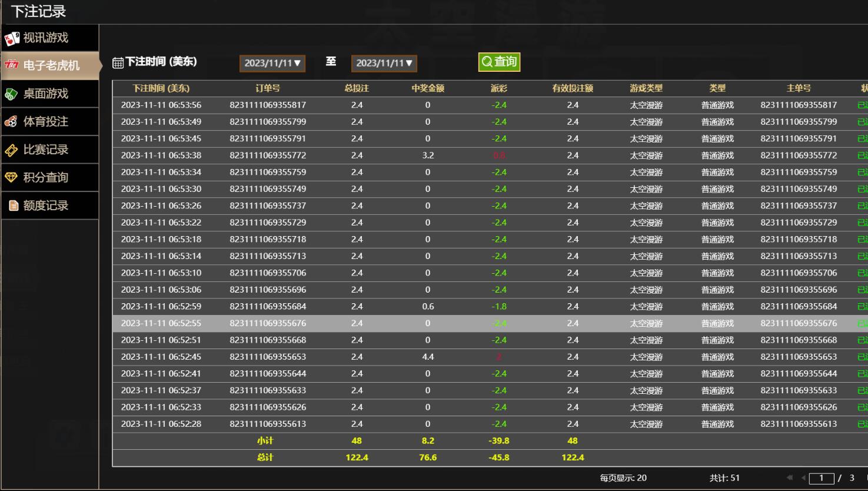The width and height of the screenshot is (868, 491).
Task: Click the 小计 subtotal label
Action: pyautogui.click(x=265, y=441)
